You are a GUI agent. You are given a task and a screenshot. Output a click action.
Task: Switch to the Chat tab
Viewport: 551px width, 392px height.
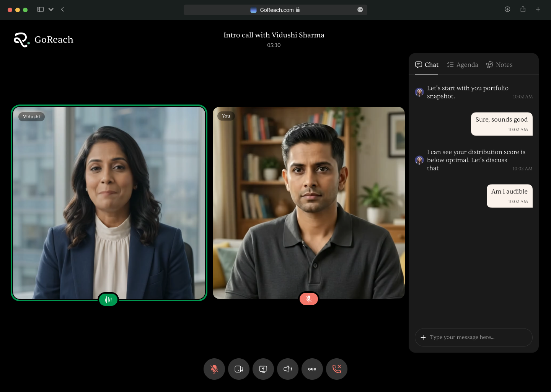[x=427, y=65]
